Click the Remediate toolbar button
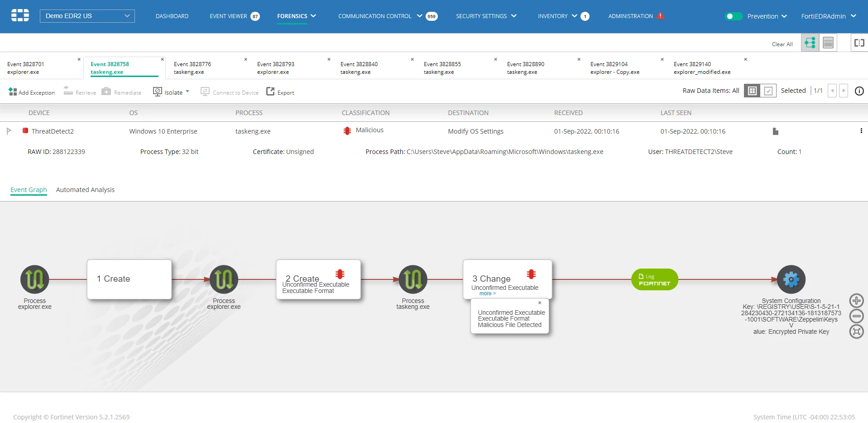868x423 pixels. coord(121,92)
